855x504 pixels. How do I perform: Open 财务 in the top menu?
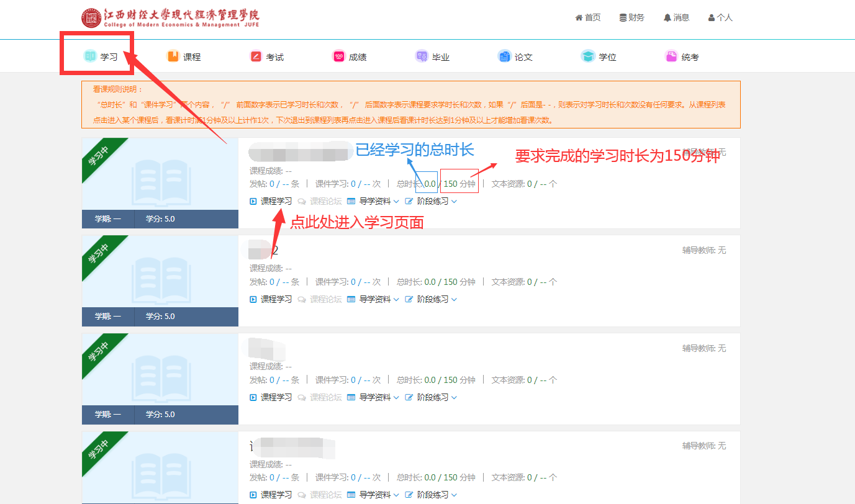pos(632,17)
